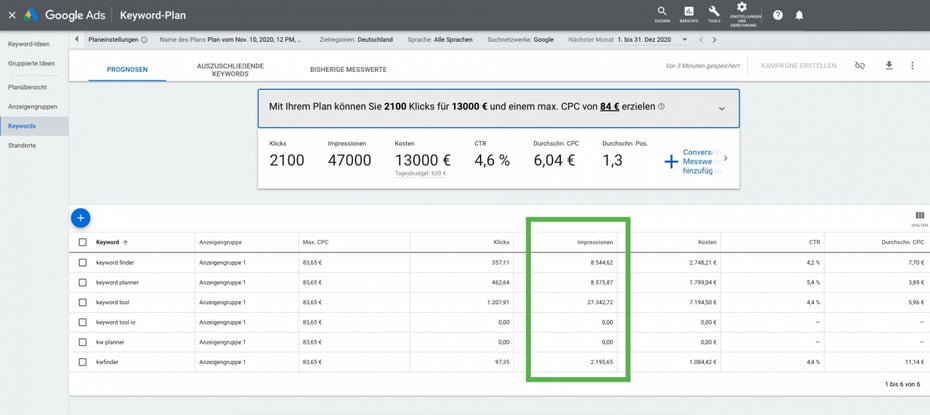Select impressions value 27.342,72
930x415 pixels.
pos(600,302)
